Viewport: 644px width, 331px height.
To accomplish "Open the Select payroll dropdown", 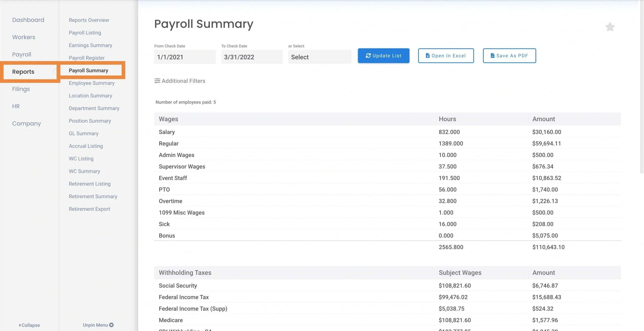I will 319,57.
